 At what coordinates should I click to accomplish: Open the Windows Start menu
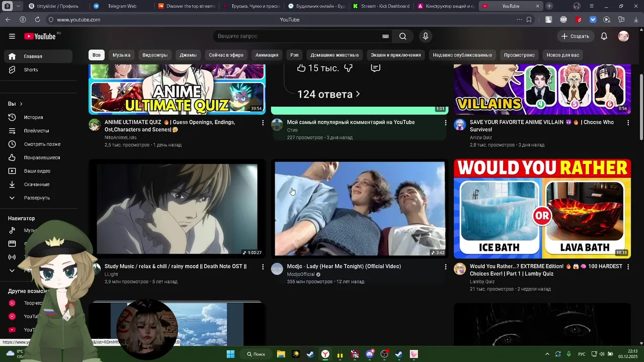pos(230,354)
